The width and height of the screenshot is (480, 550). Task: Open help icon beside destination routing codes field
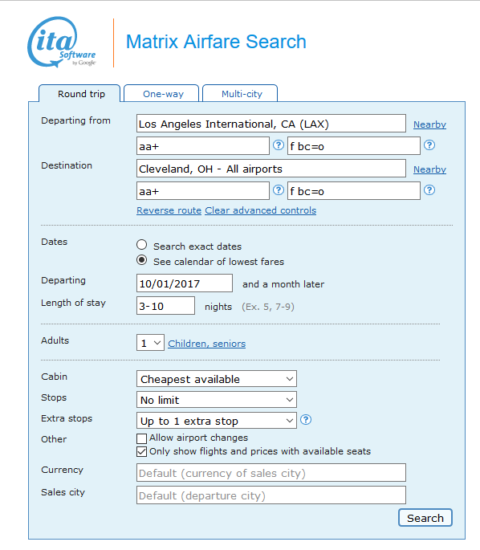click(x=278, y=190)
